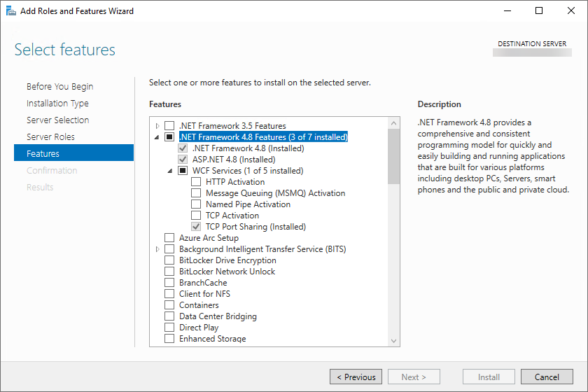588x392 pixels.
Task: Select "Containers" row text
Action: (199, 305)
